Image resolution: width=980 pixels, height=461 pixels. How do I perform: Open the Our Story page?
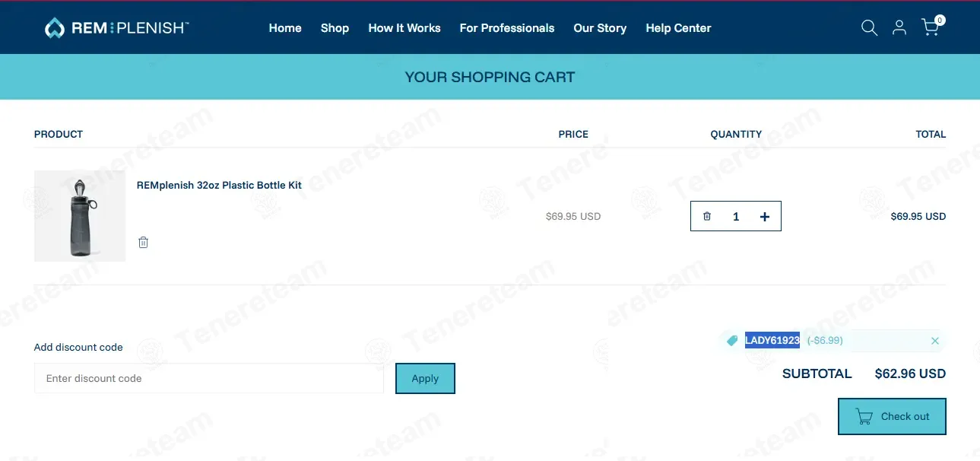pos(600,28)
